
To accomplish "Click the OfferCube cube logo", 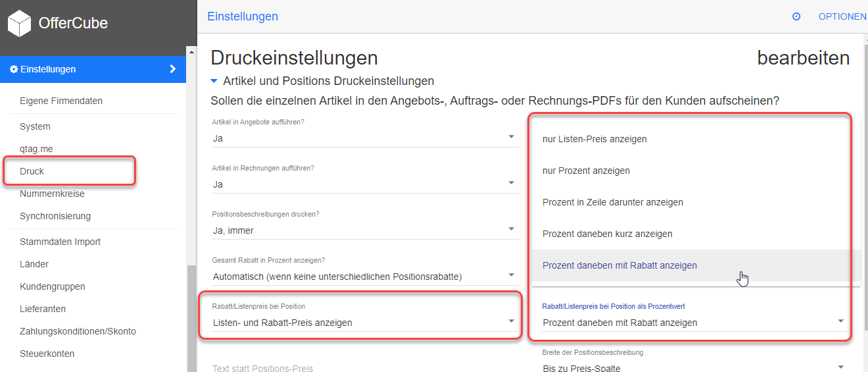I will pyautogui.click(x=19, y=24).
